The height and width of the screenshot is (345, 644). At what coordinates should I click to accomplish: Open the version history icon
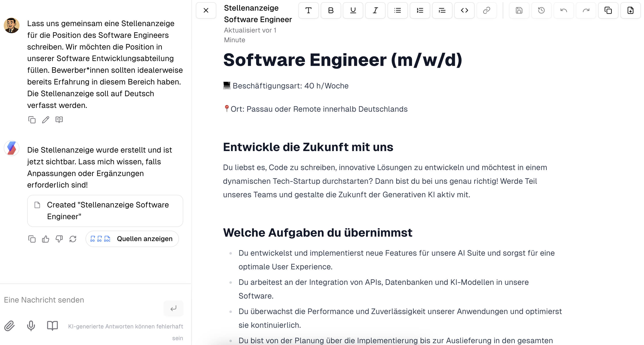click(x=541, y=11)
